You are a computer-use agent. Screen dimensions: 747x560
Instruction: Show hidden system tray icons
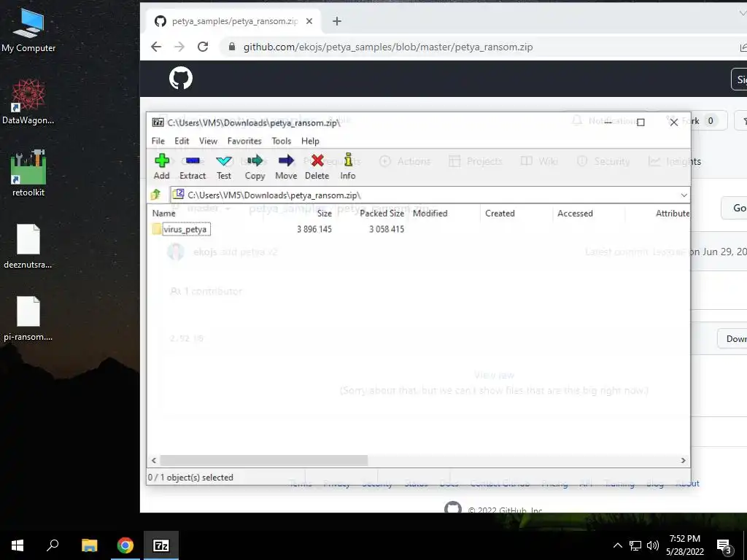coord(617,545)
